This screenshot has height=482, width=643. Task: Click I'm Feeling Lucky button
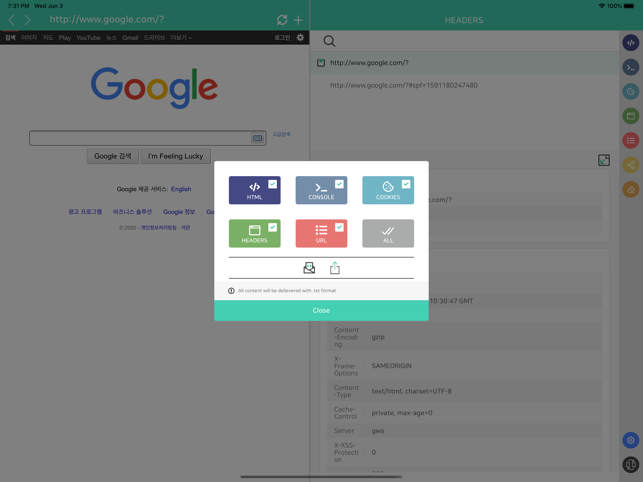(x=176, y=156)
